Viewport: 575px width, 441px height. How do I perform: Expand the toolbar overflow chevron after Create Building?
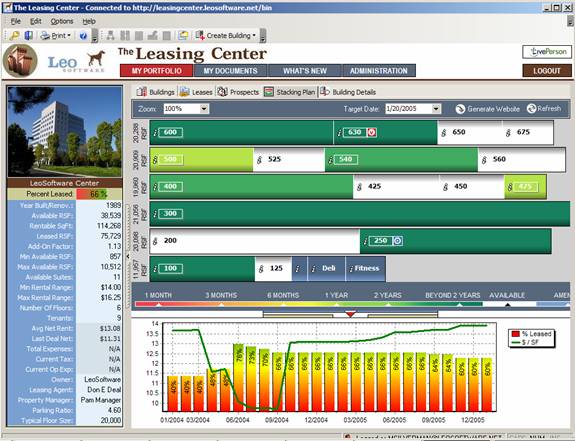coord(263,36)
